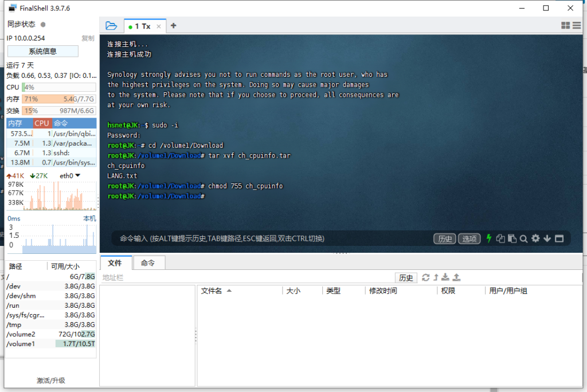Add a new tab with the plus icon
The width and height of the screenshot is (587, 392).
[173, 25]
